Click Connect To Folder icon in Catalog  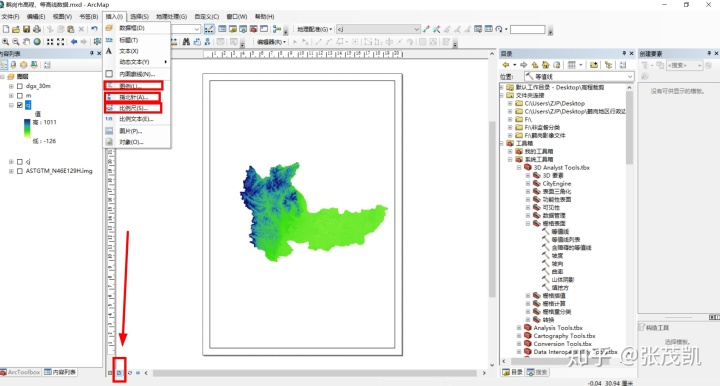[594, 65]
